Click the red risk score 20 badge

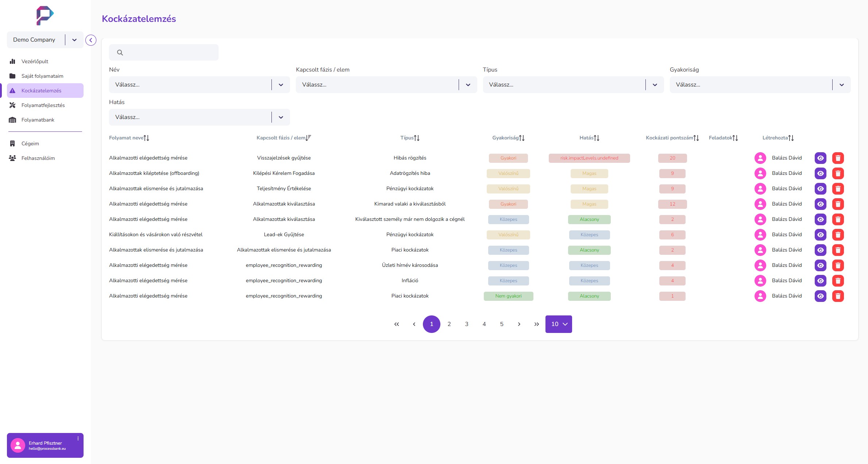(672, 158)
